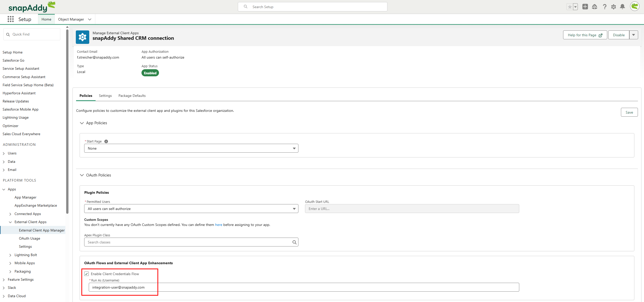The height and width of the screenshot is (302, 644).
Task: Open the user profile avatar
Action: [x=635, y=6]
